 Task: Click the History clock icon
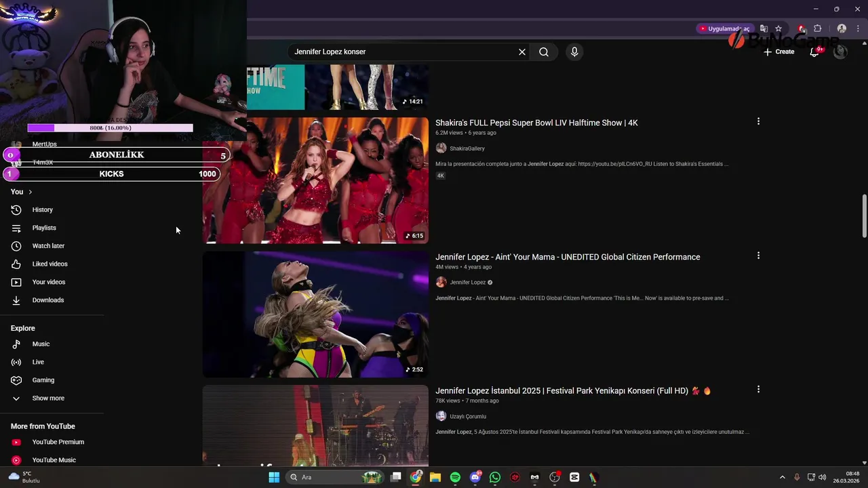point(16,210)
